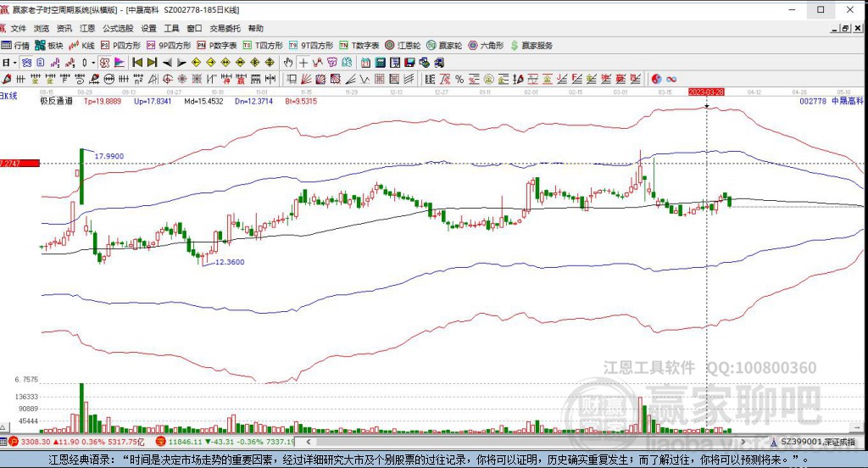Viewport: 868px width, 468px height.
Task: Click the 17.9900 high price annotation
Action: 109,156
